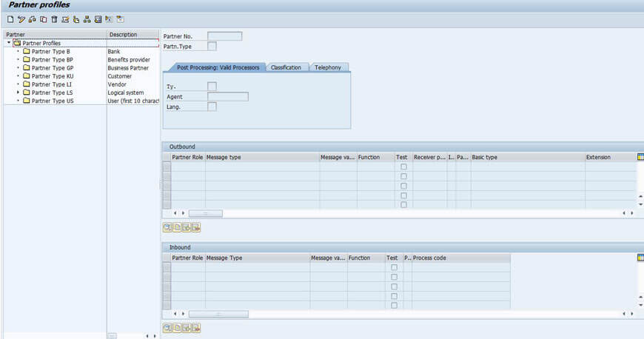Expand Partner Type LS node
Screen dimensions: 644x339
point(18,93)
